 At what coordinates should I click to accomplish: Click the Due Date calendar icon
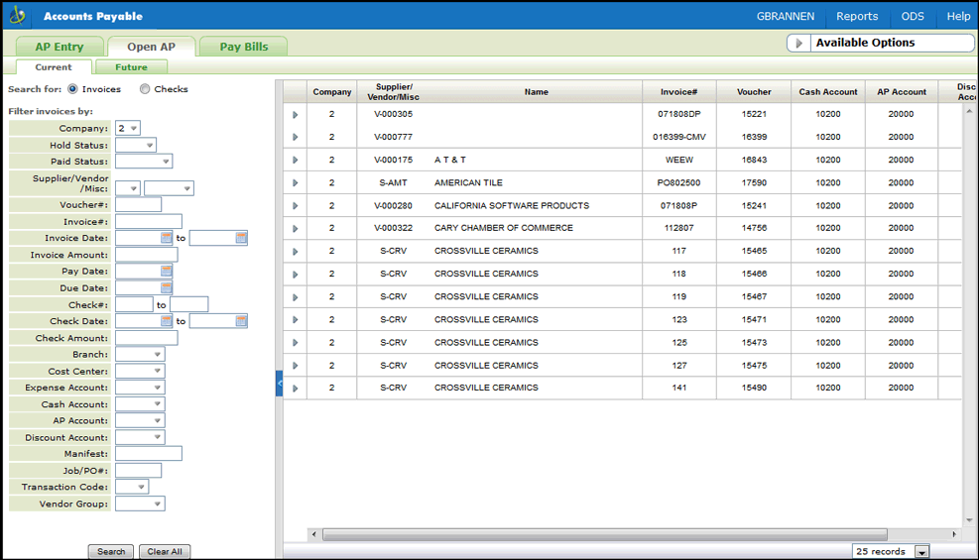point(167,288)
